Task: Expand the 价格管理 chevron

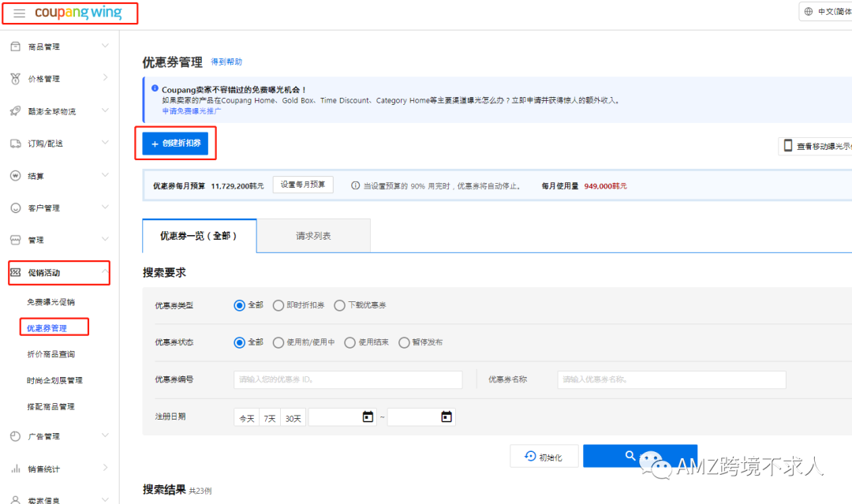Action: [105, 77]
